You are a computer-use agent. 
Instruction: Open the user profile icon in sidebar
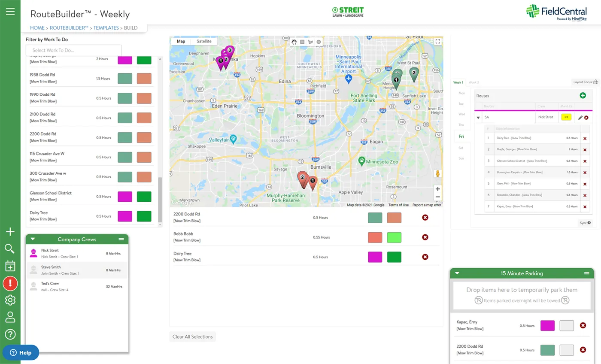(10, 317)
